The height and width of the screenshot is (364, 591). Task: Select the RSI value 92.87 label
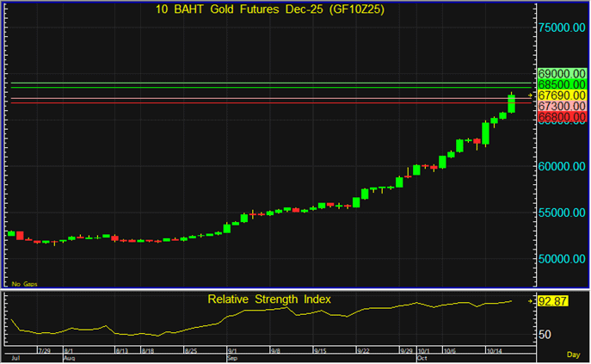pos(555,301)
